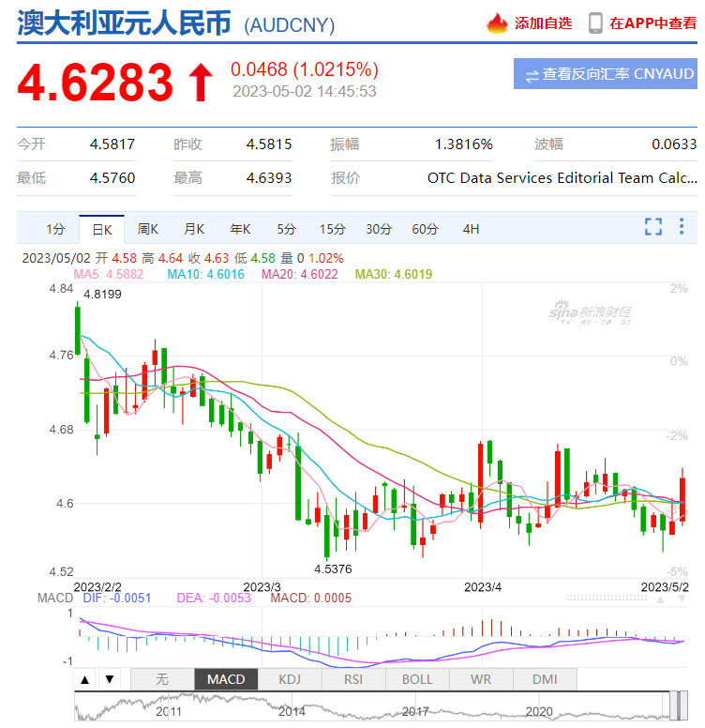Select the KDJ indicator button
The image size is (705, 728).
(290, 680)
